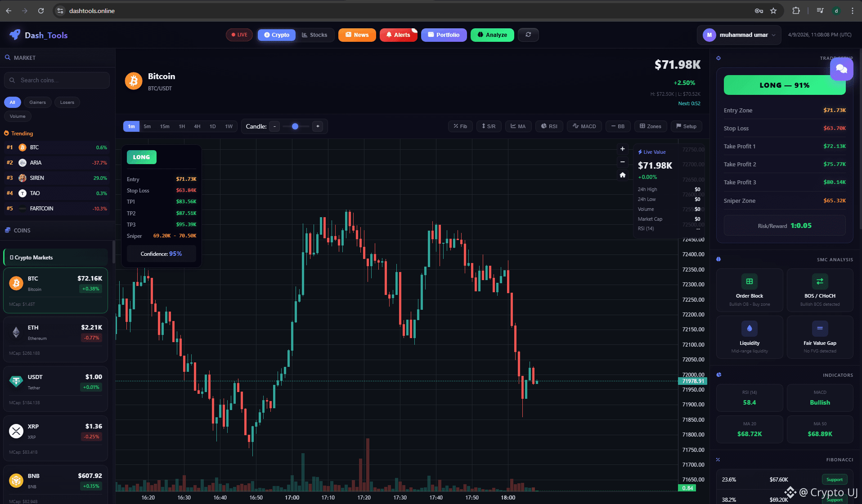Click the Order Block SMC icon

750,281
